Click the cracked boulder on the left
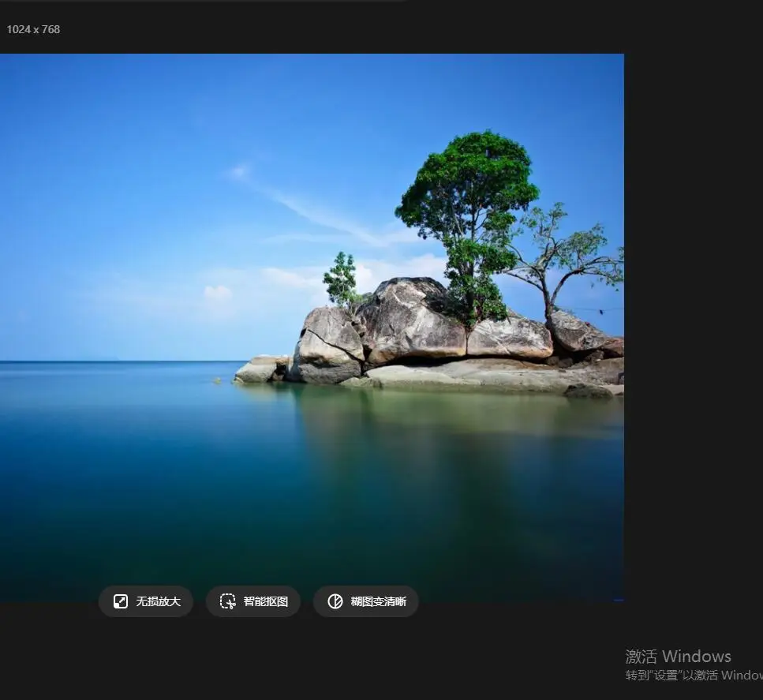 pyautogui.click(x=328, y=343)
